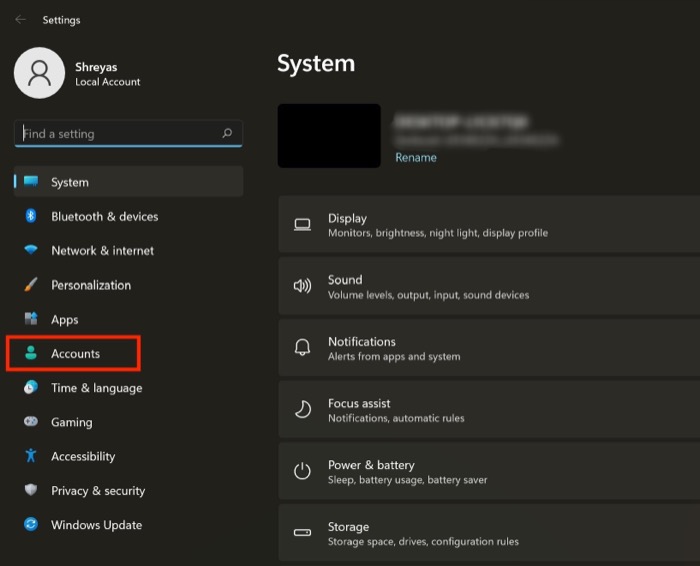Click the Privacy shield icon
700x566 pixels.
click(31, 490)
